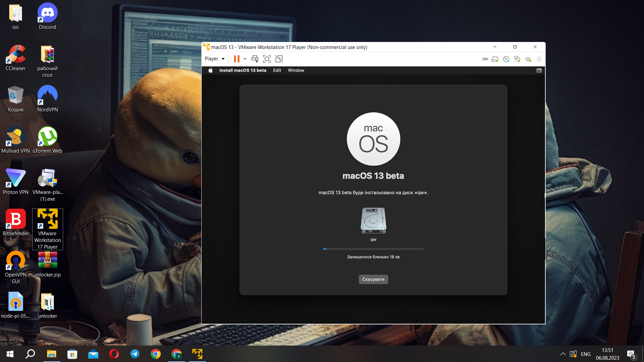Click the 'macOS 13 beta' heading text
Image resolution: width=644 pixels, height=362 pixels.
[373, 176]
